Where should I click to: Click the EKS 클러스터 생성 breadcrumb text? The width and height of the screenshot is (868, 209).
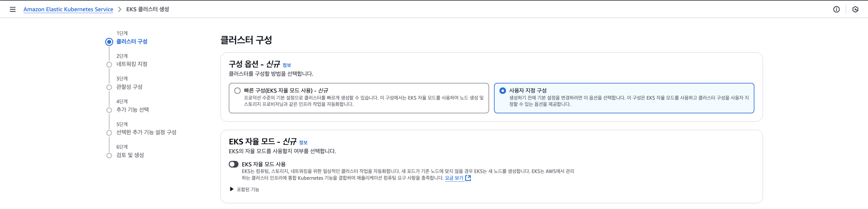[148, 9]
